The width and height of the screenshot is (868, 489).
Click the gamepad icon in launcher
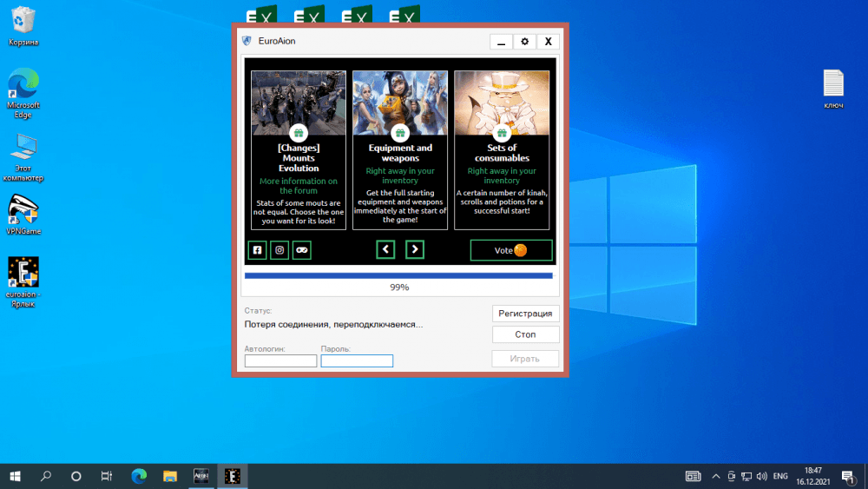301,250
